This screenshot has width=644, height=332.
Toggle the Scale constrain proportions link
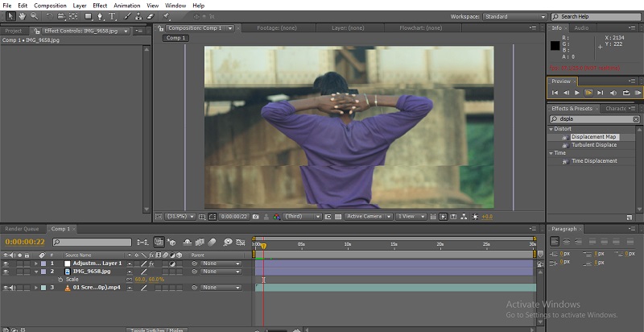pos(130,280)
